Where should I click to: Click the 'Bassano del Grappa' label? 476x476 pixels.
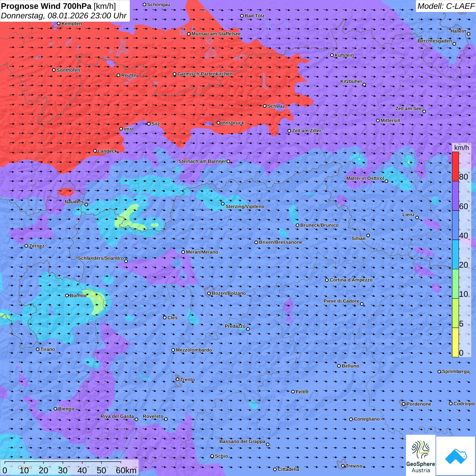coord(242,441)
